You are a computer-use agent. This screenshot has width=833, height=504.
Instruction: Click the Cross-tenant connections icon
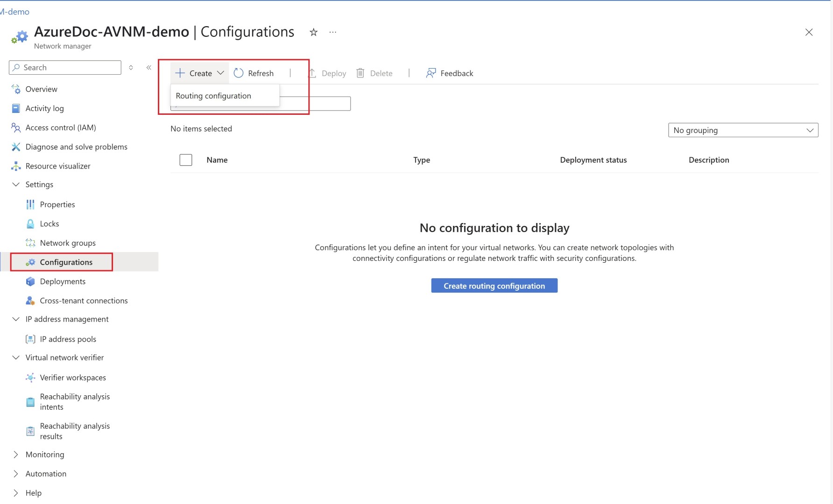coord(30,301)
